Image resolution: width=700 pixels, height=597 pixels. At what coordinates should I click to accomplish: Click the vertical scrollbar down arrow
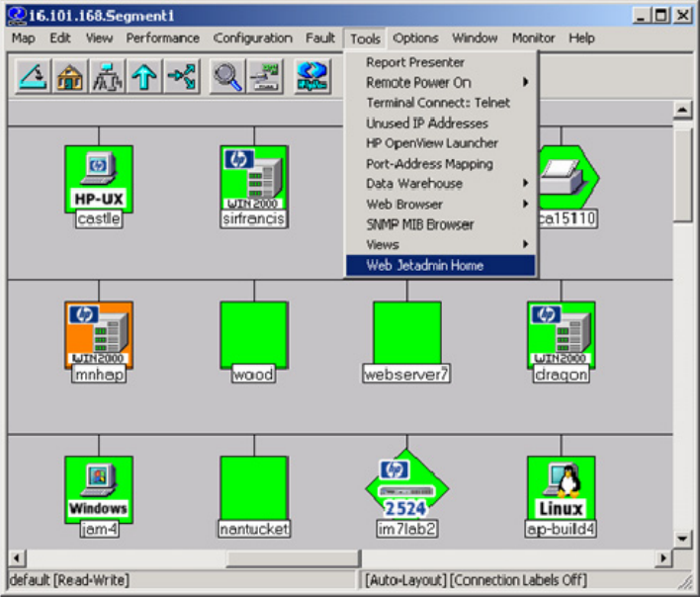[682, 539]
